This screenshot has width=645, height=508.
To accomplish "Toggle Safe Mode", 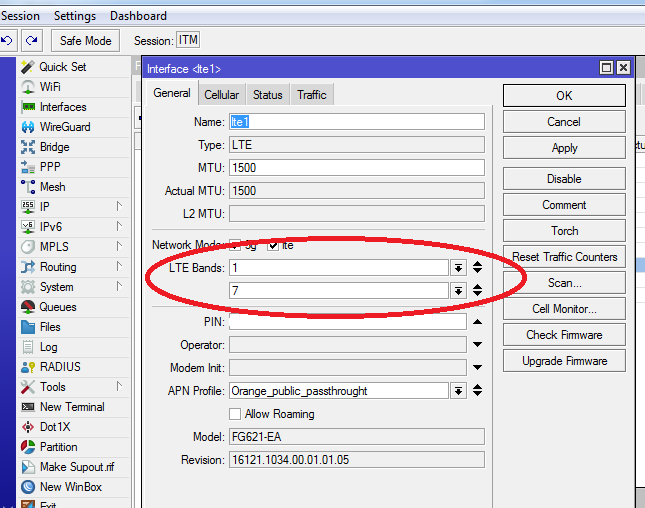I will click(x=86, y=40).
